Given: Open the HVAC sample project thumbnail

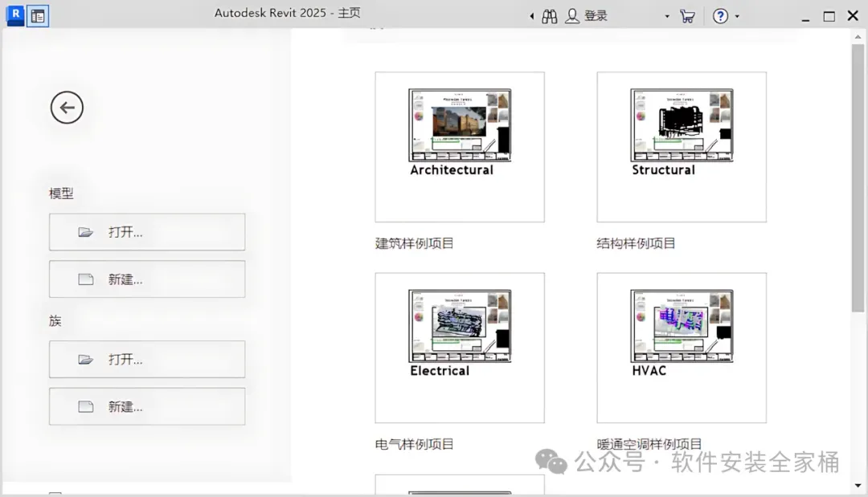Looking at the screenshot, I should tap(682, 348).
